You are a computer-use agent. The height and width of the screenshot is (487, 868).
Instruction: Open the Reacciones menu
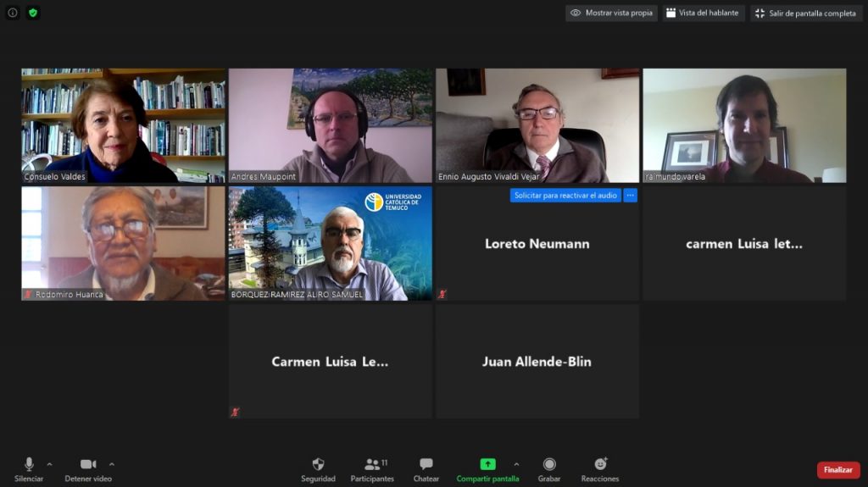pyautogui.click(x=600, y=469)
